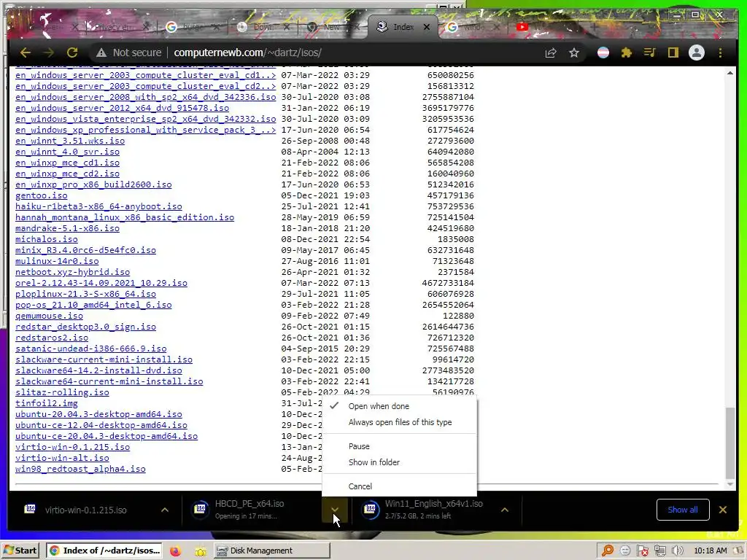Switch to Disk Management in the taskbar
The image size is (747, 560).
(271, 551)
